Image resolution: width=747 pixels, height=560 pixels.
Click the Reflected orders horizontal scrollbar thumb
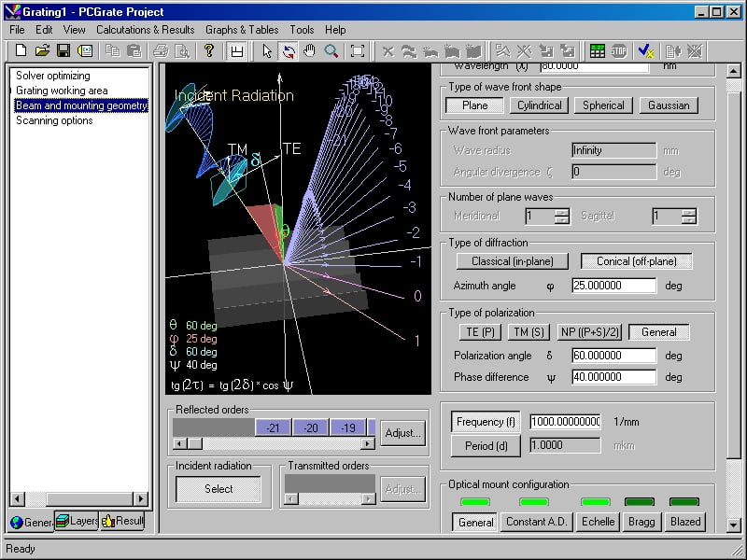pyautogui.click(x=195, y=444)
